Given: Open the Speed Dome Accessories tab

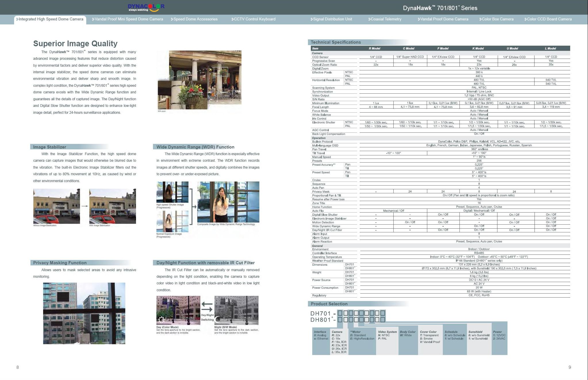Looking at the screenshot, I should (x=194, y=19).
